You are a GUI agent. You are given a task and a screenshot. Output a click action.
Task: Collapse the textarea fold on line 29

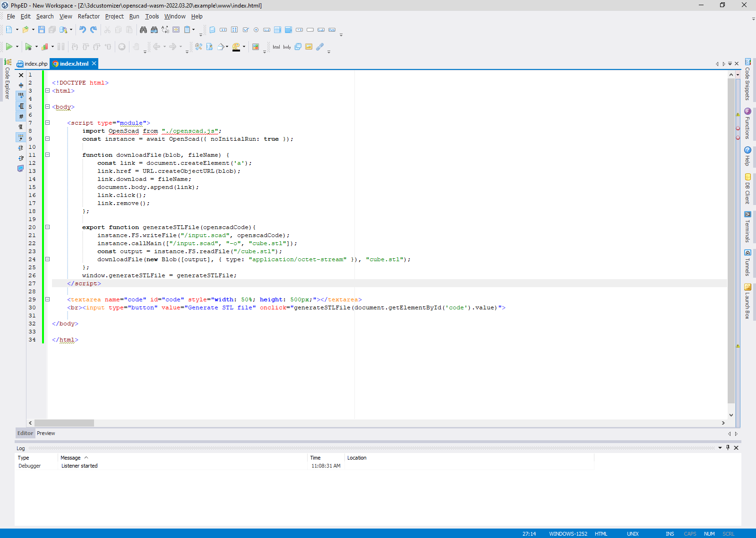pos(47,299)
